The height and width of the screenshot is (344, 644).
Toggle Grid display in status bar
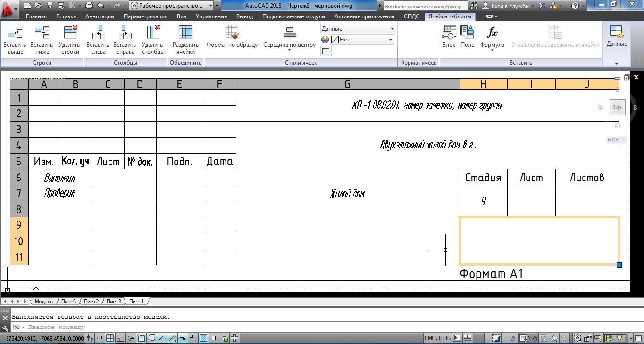coord(109,338)
